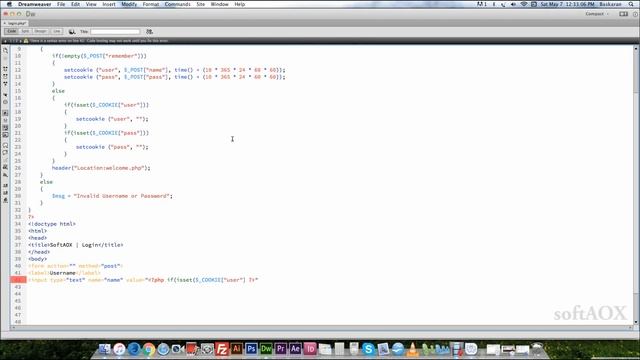Click the first icon in the coding toolbar
The height and width of the screenshot is (360, 640).
tap(5, 51)
